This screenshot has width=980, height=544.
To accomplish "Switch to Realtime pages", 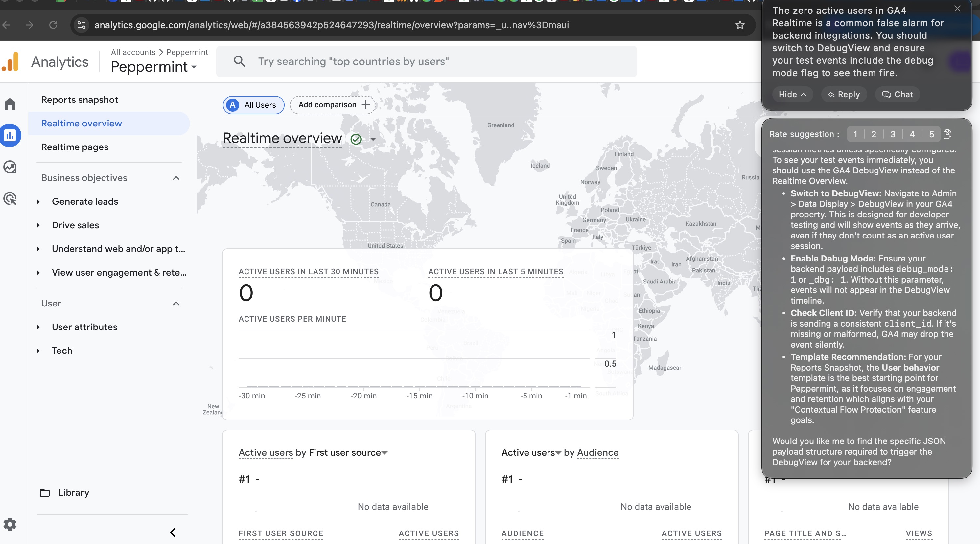I will (x=75, y=147).
